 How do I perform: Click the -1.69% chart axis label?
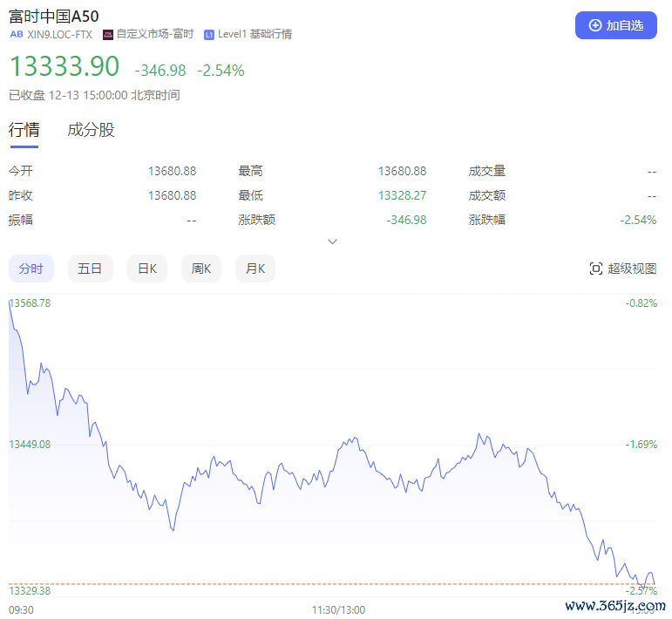641,444
